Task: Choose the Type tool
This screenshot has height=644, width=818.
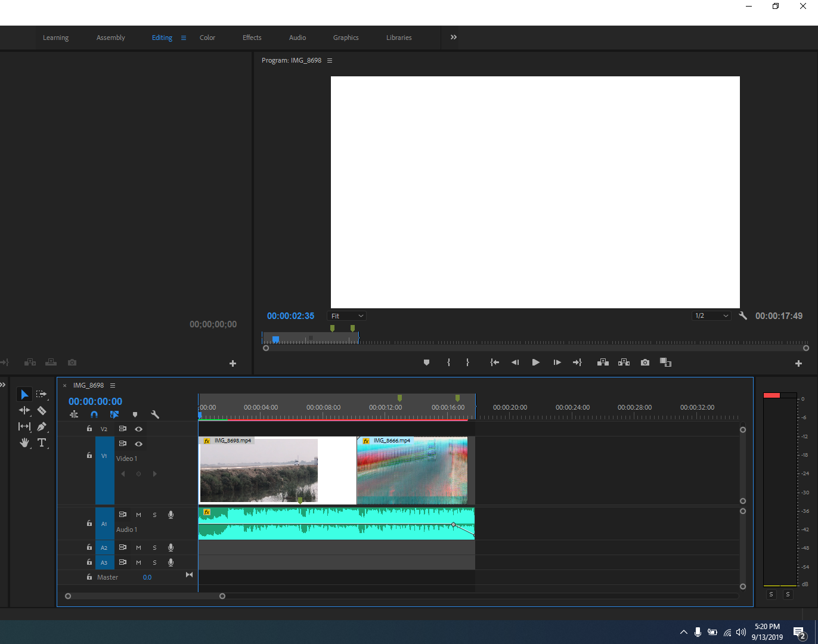Action: (x=42, y=442)
